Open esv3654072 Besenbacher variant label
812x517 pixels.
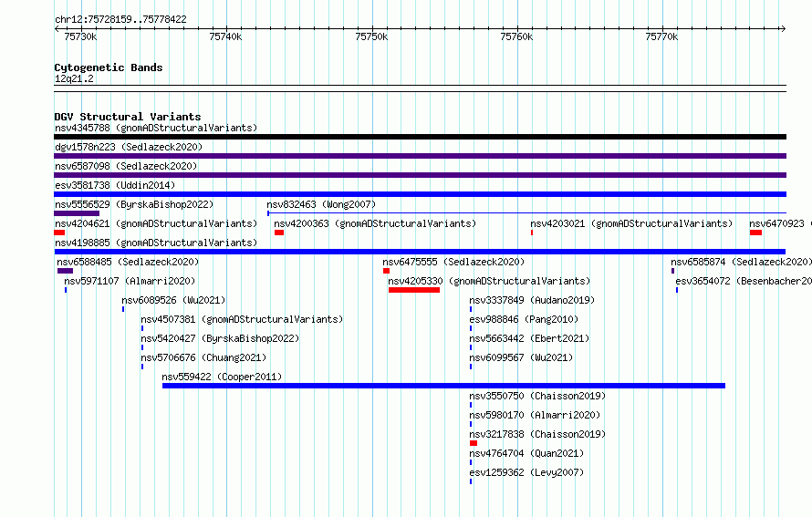(744, 281)
